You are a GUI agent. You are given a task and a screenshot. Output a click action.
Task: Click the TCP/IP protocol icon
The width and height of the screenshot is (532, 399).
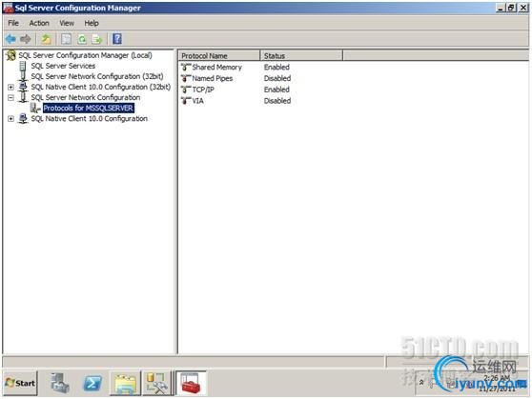(x=186, y=90)
